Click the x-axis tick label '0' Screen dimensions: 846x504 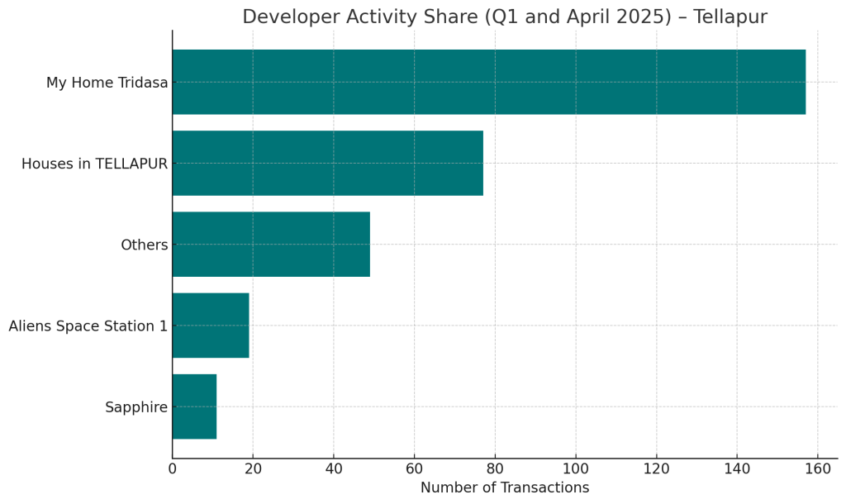(x=172, y=469)
